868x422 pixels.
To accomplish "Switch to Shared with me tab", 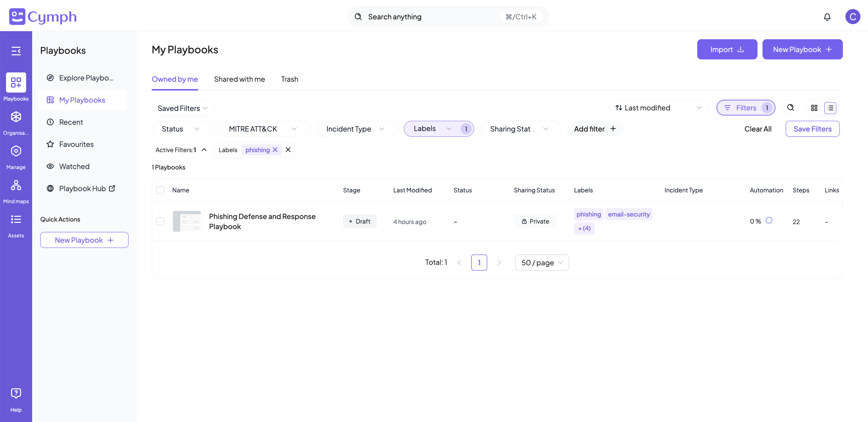I will (x=239, y=79).
